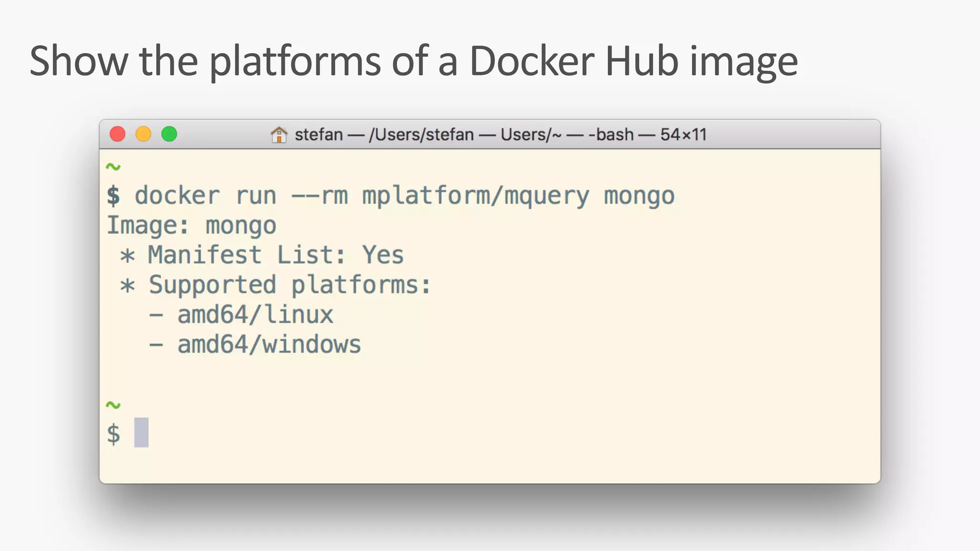Click the 'Manifest List: Yes' line
Viewport: 980px width, 551px height.
(276, 255)
